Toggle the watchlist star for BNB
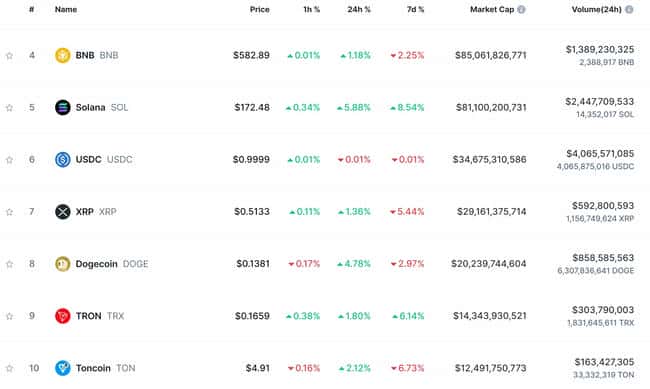This screenshot has width=650, height=389. [9, 56]
